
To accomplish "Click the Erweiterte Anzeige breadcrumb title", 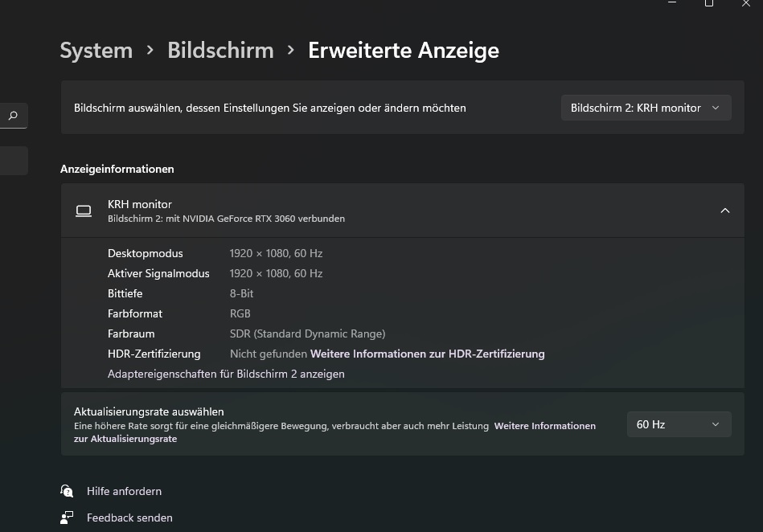I will tap(404, 51).
